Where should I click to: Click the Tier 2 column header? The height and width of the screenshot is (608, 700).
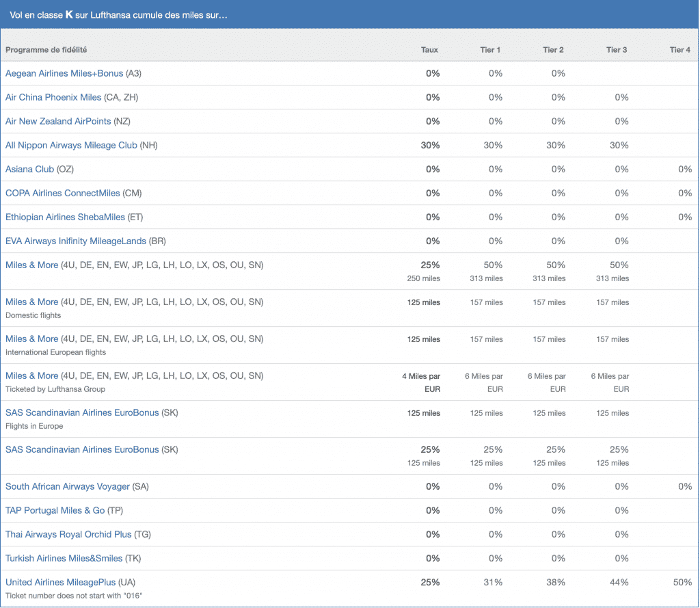tap(553, 50)
